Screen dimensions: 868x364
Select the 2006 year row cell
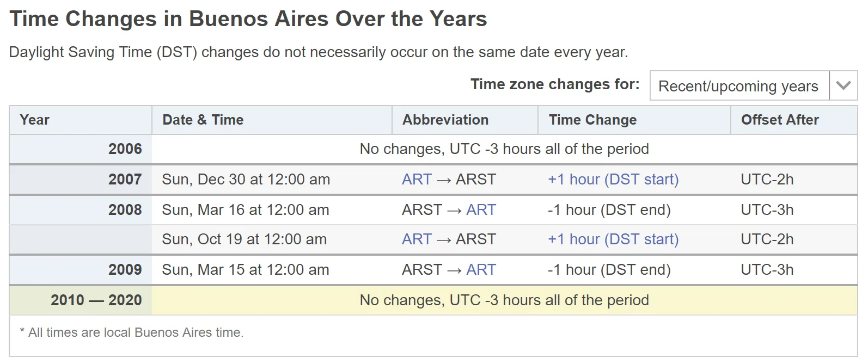(x=81, y=149)
